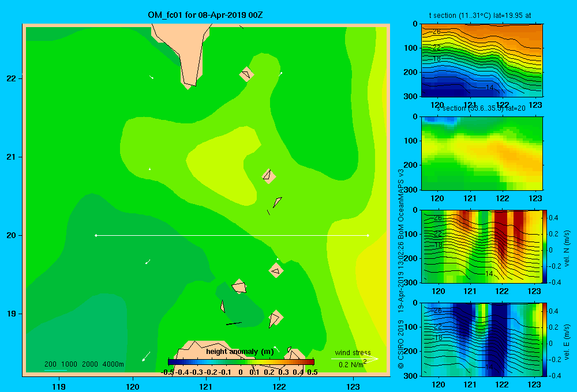Click longitude label 123 under main map
Image resolution: width=577 pixels, height=392 pixels.
tap(353, 386)
